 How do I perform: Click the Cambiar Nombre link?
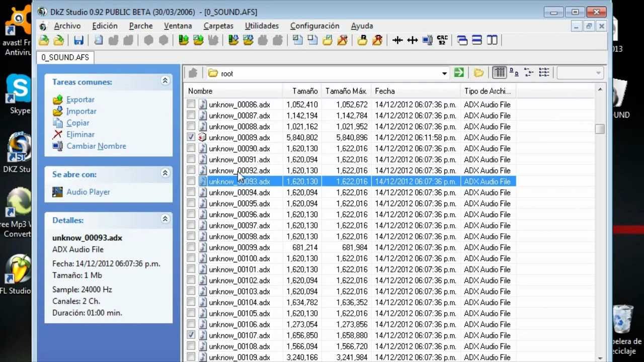click(x=96, y=146)
